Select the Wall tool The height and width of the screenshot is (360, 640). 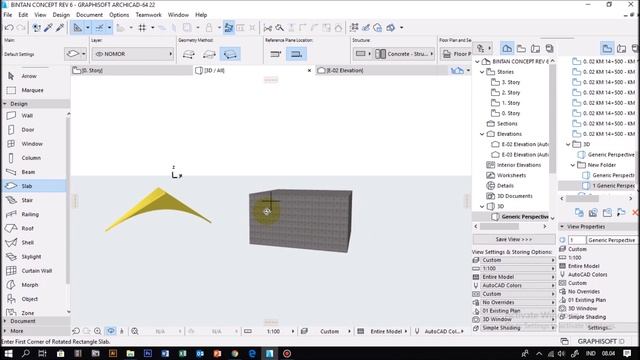(x=27, y=116)
